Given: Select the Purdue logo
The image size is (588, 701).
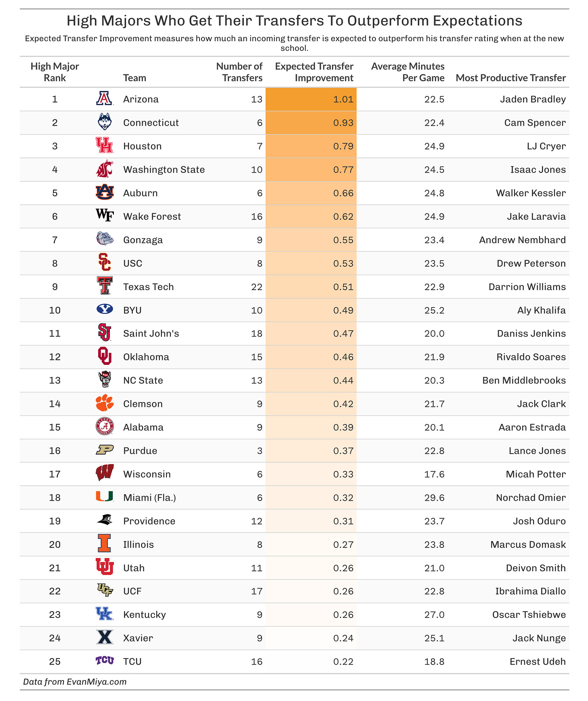Looking at the screenshot, I should [105, 450].
